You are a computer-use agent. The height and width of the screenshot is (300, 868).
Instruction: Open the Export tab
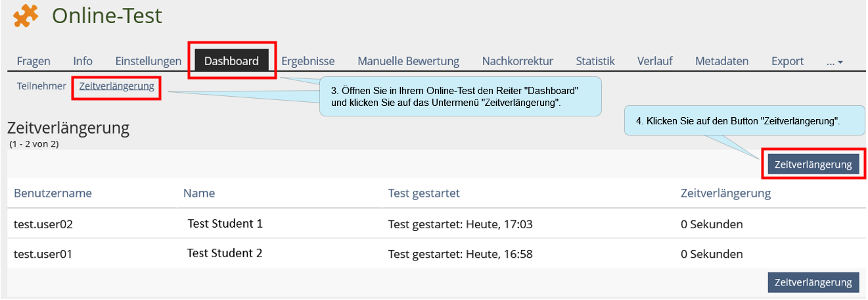tap(788, 61)
